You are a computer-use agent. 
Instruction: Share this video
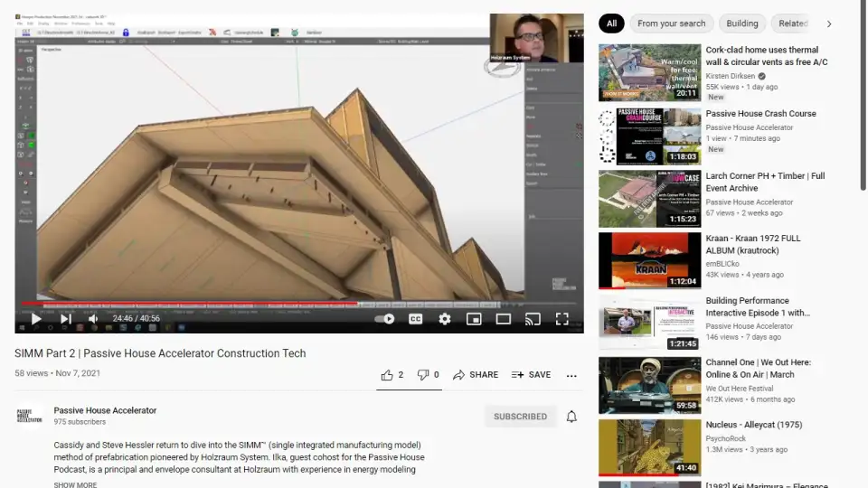click(x=476, y=375)
